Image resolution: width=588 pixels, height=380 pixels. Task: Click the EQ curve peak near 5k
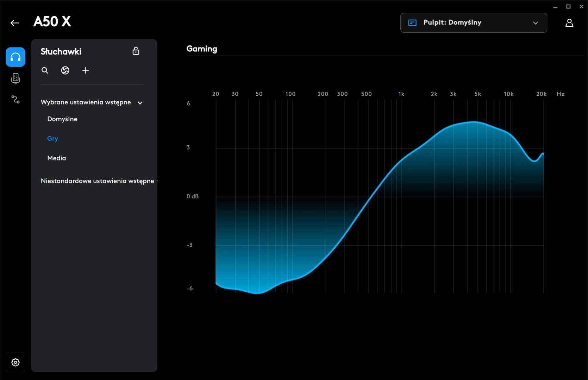[475, 122]
